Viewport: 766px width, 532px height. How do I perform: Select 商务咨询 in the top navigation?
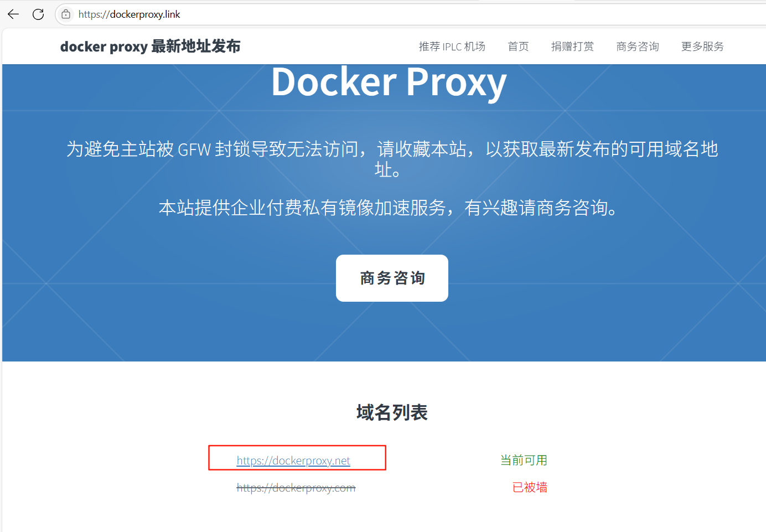click(638, 47)
